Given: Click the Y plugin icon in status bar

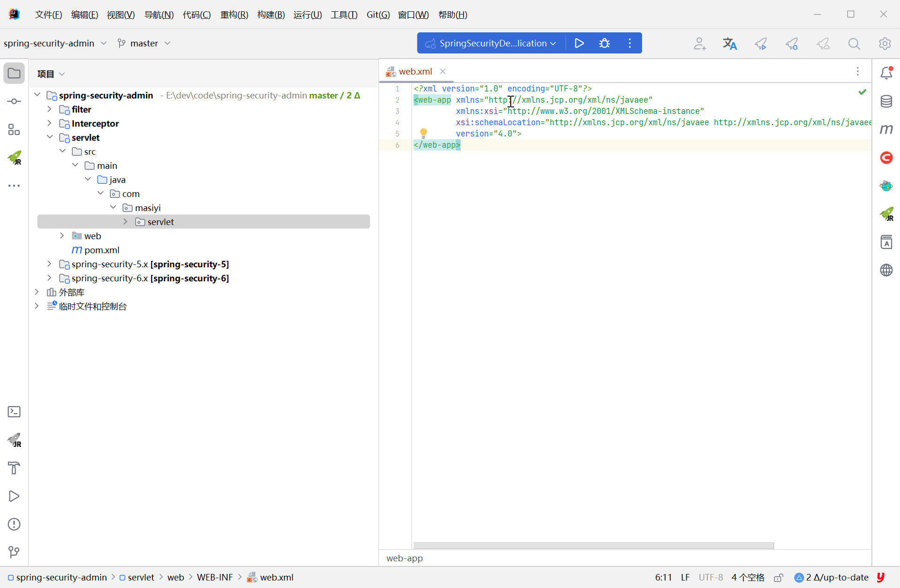Looking at the screenshot, I should (881, 578).
